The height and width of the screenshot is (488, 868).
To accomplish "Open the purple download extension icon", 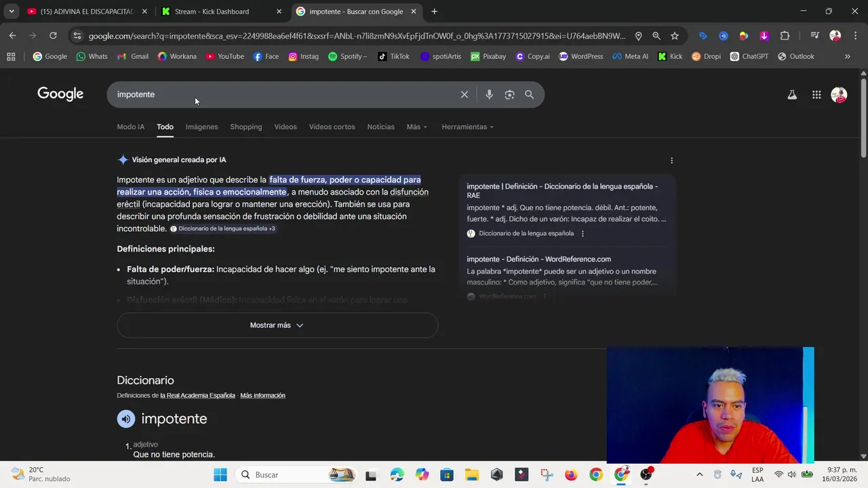I will (x=764, y=36).
